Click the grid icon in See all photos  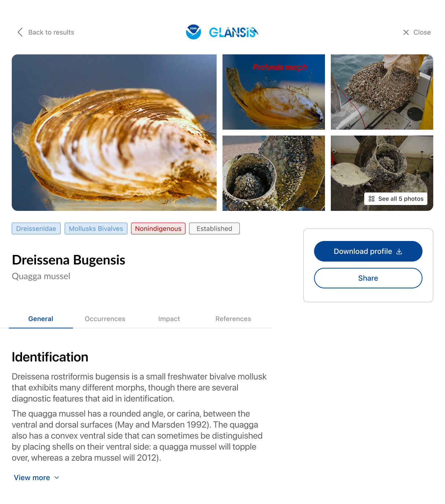[372, 199]
